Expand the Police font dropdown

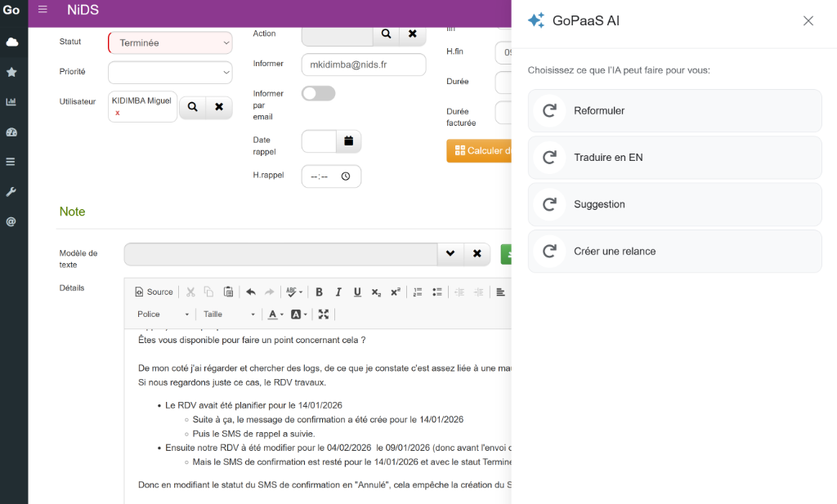[x=163, y=314]
